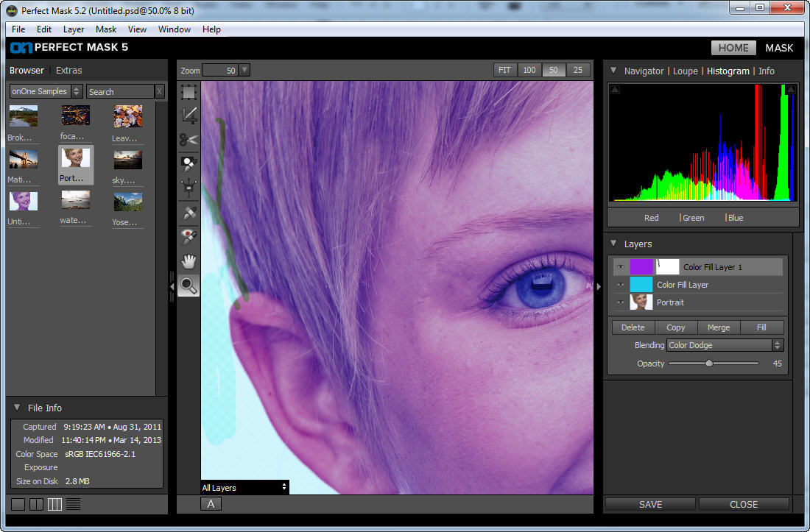
Task: Select the Red Eye tool
Action: 189,237
